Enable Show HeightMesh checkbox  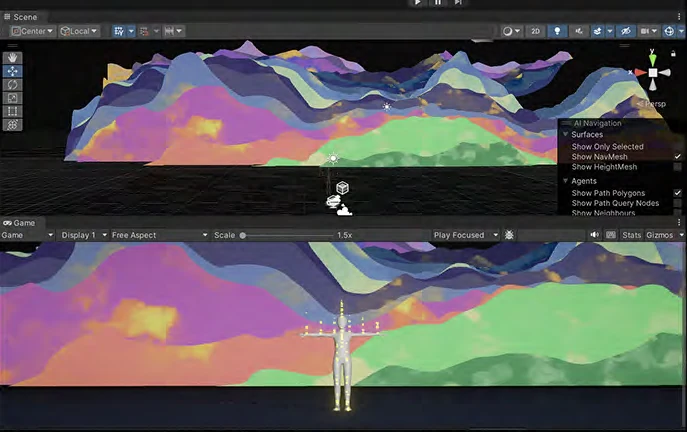677,167
